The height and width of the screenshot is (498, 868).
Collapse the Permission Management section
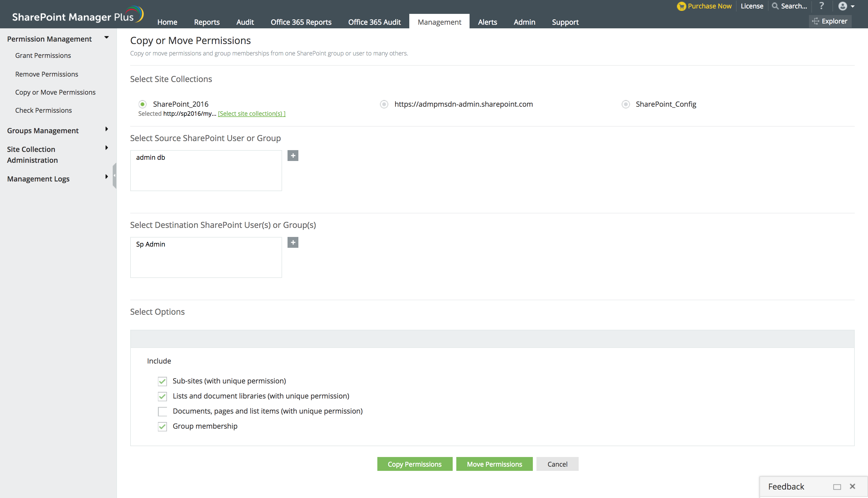tap(107, 38)
